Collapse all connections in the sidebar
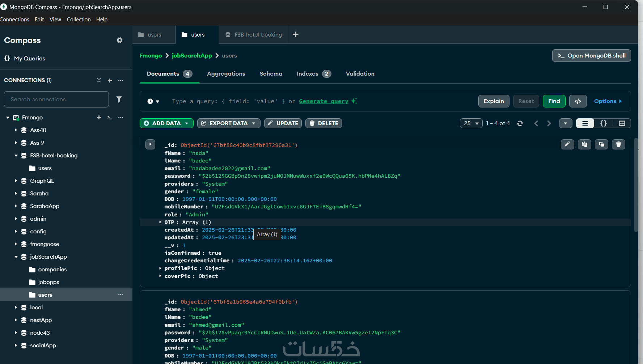Screen dimensions: 643x364 (x=99, y=80)
